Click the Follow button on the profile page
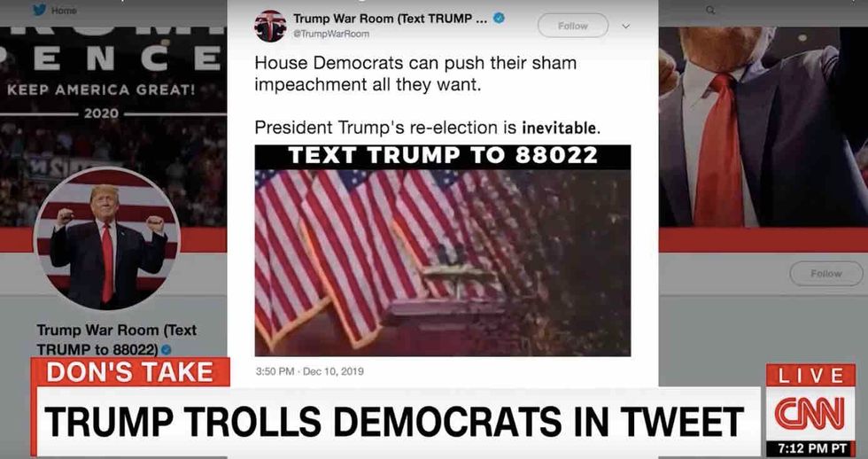Viewport: 868px width, 459px height. [825, 274]
